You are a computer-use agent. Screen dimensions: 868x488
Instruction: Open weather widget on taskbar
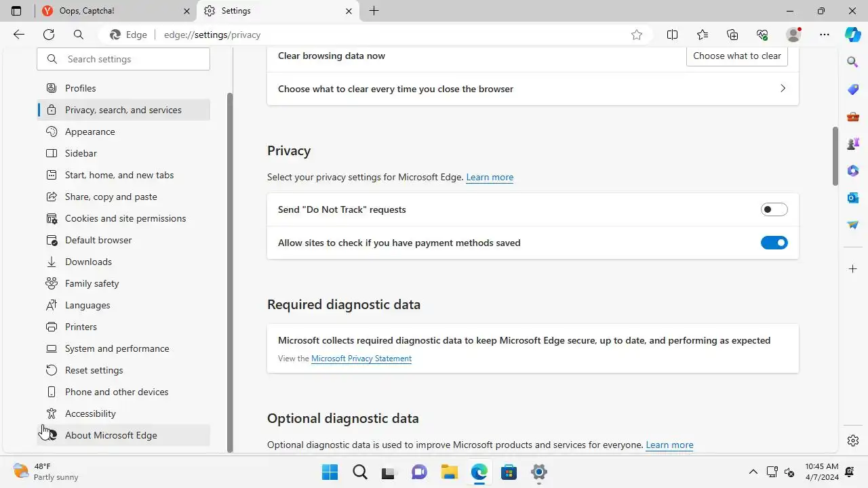[x=46, y=472]
